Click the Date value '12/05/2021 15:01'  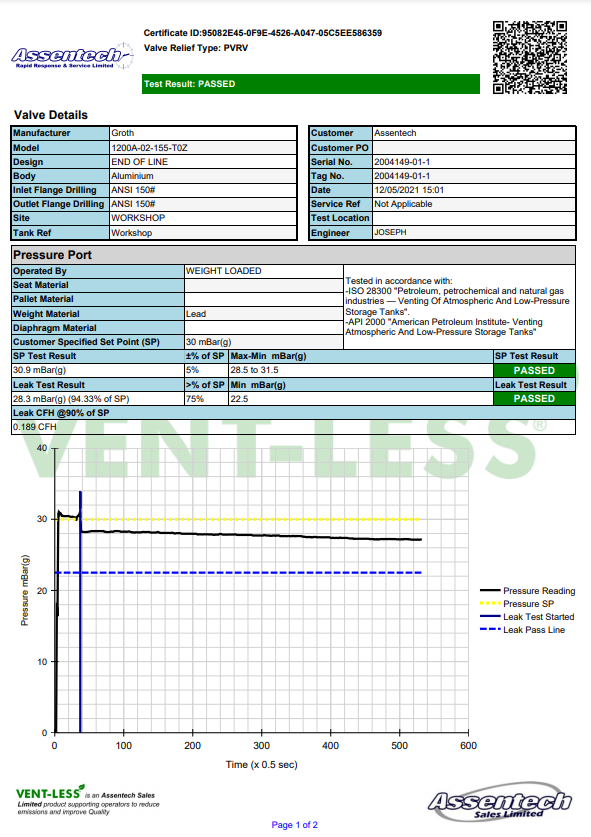[x=409, y=190]
